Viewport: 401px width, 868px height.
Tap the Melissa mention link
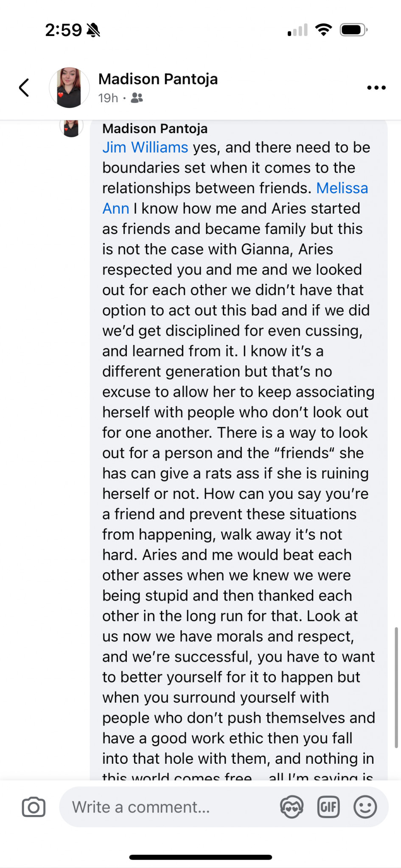[342, 188]
